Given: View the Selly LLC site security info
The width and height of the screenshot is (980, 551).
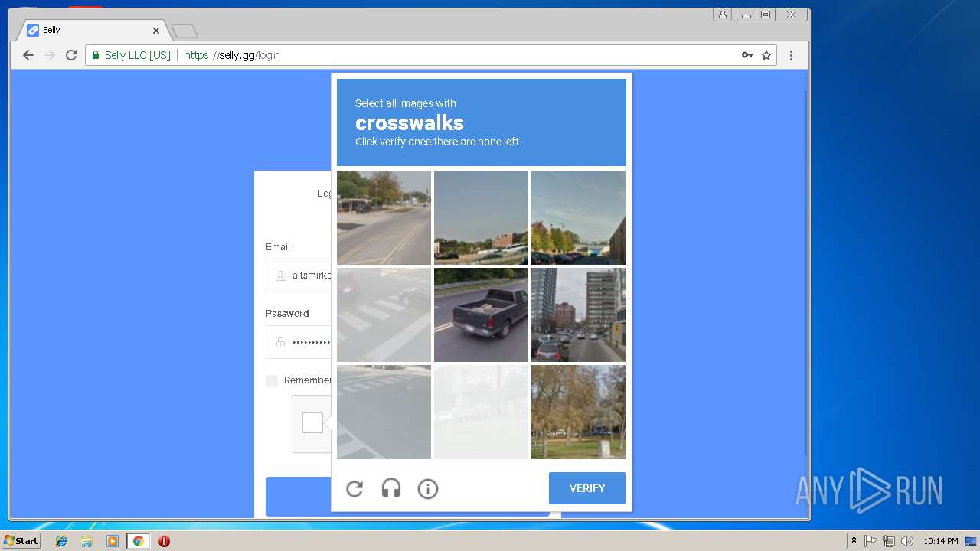Looking at the screenshot, I should pos(131,55).
